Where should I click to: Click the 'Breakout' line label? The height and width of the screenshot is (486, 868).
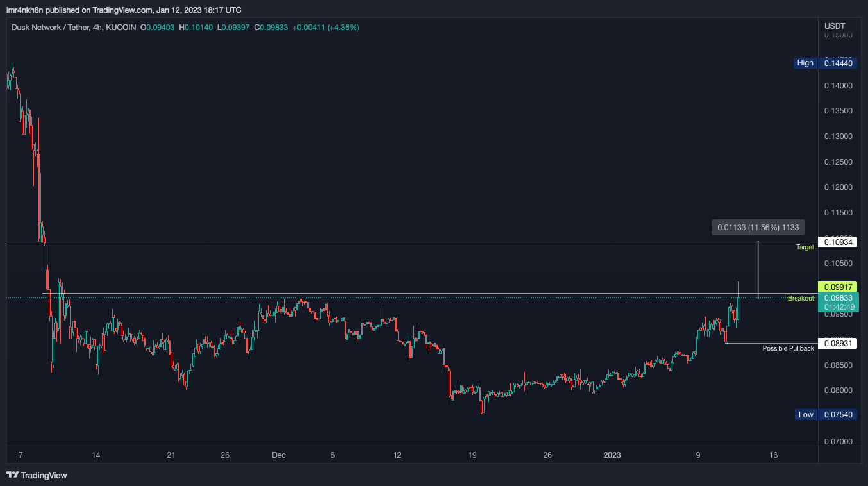(801, 299)
